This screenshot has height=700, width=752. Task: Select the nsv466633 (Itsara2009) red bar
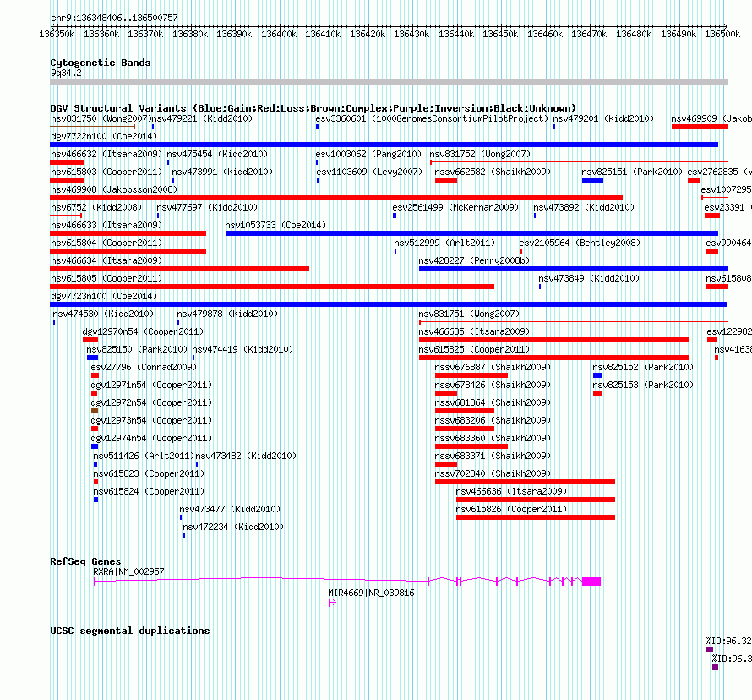tap(128, 233)
